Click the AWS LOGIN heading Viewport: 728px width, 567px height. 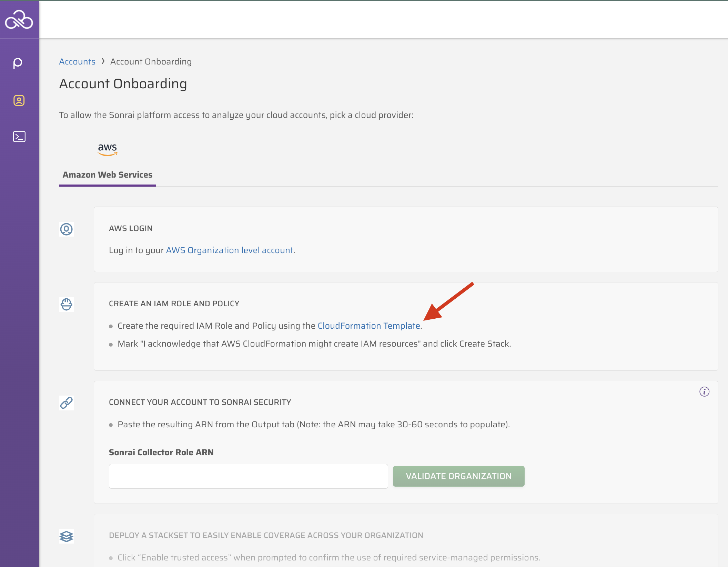(131, 228)
